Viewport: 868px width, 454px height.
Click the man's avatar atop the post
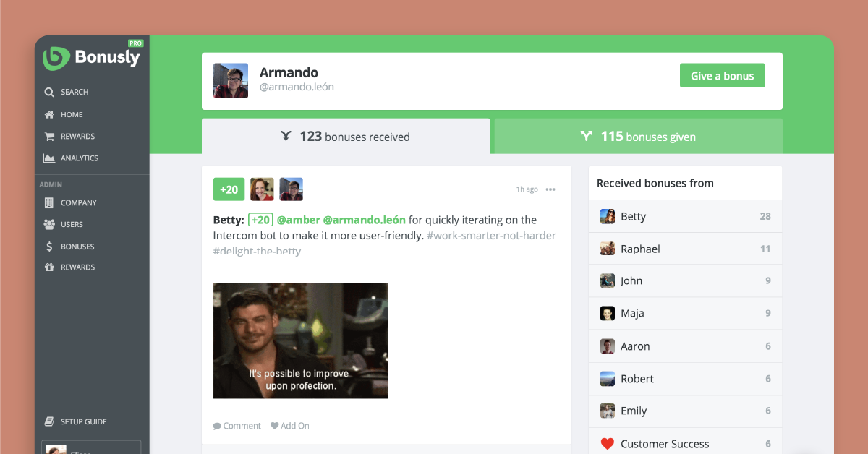click(291, 189)
